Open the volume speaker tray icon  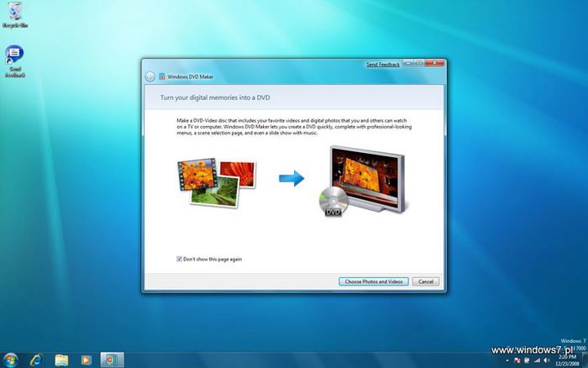[547, 360]
